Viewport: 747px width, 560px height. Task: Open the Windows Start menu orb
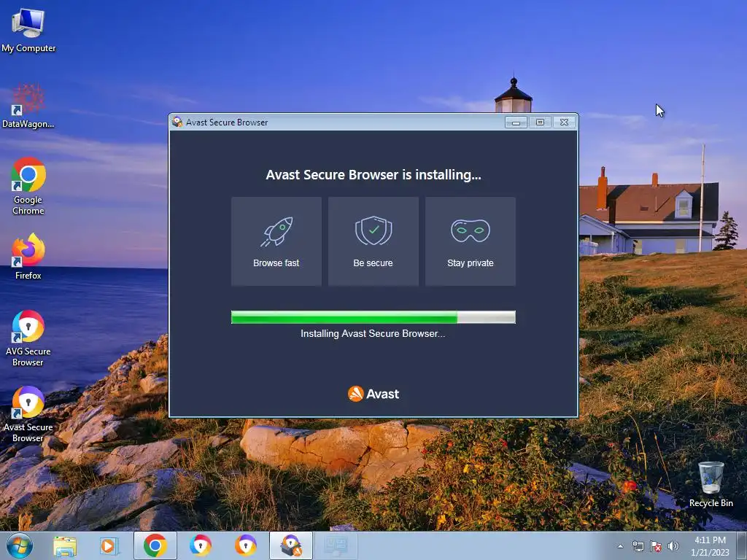pyautogui.click(x=20, y=545)
